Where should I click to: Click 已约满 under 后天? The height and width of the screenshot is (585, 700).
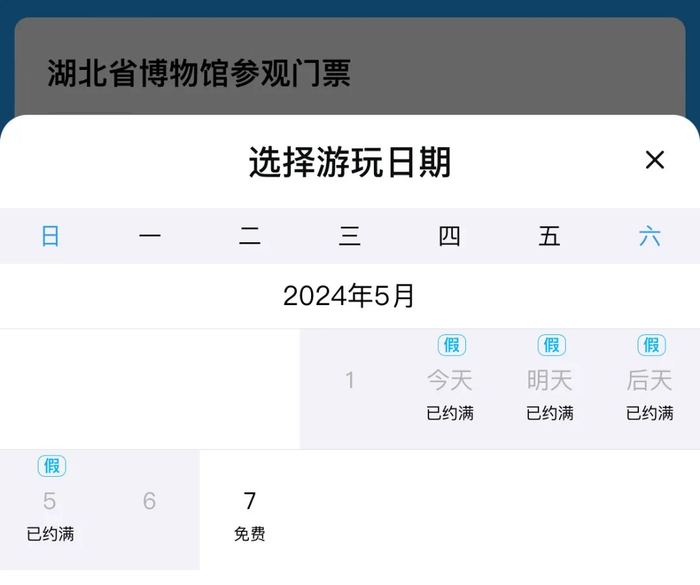click(x=650, y=413)
